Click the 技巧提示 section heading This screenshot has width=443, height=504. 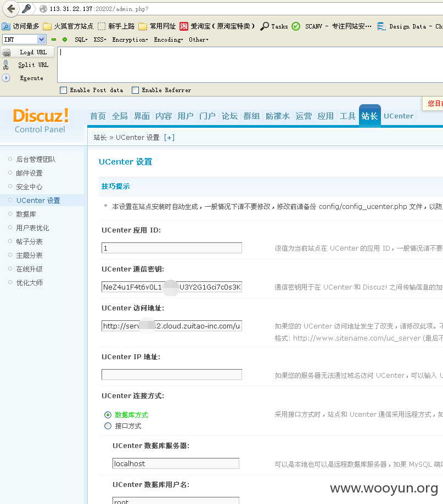coord(115,186)
